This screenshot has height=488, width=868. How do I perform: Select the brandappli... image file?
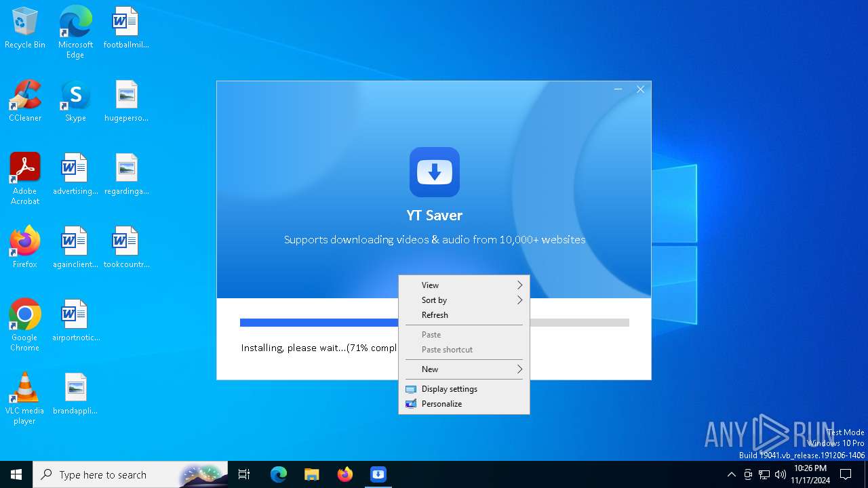[75, 394]
